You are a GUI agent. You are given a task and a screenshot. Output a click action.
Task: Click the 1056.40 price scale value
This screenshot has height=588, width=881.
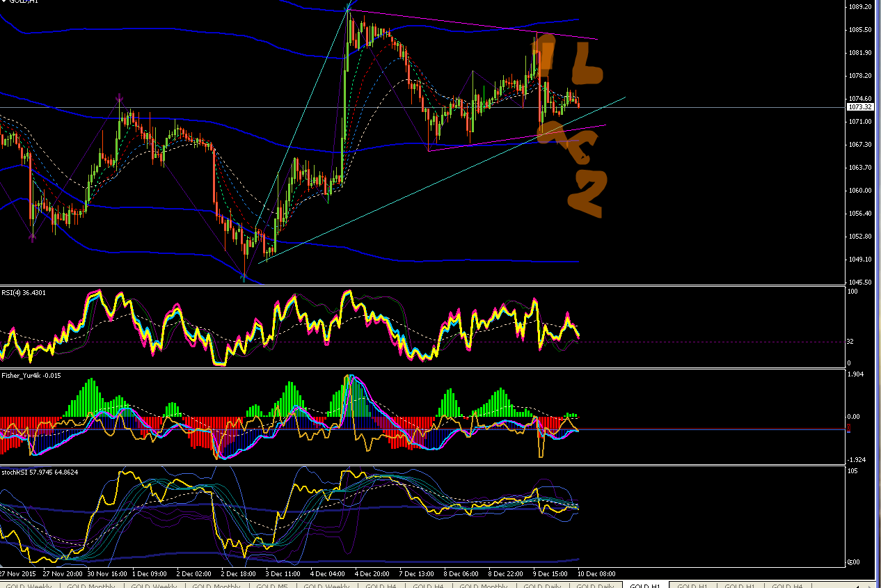(860, 214)
